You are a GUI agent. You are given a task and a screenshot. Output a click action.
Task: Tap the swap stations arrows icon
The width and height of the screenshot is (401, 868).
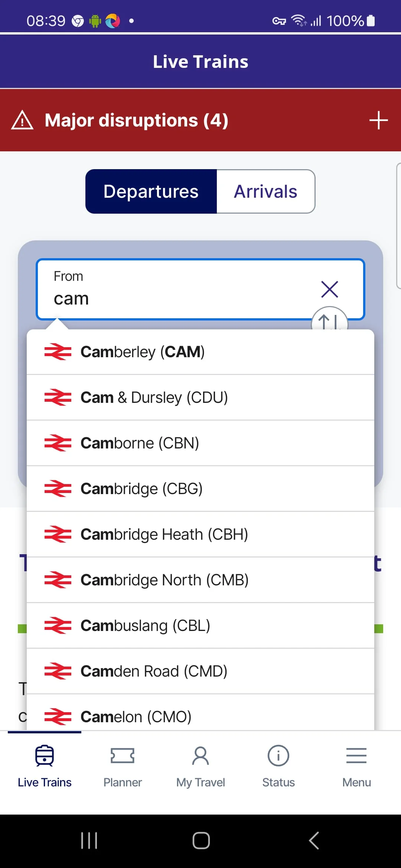click(x=329, y=321)
